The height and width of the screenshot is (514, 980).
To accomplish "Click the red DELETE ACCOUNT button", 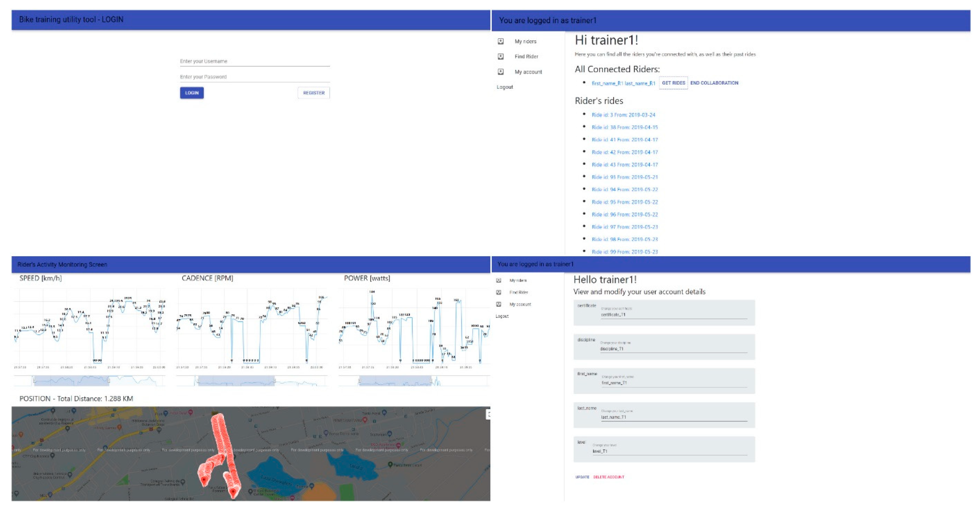I will (608, 477).
